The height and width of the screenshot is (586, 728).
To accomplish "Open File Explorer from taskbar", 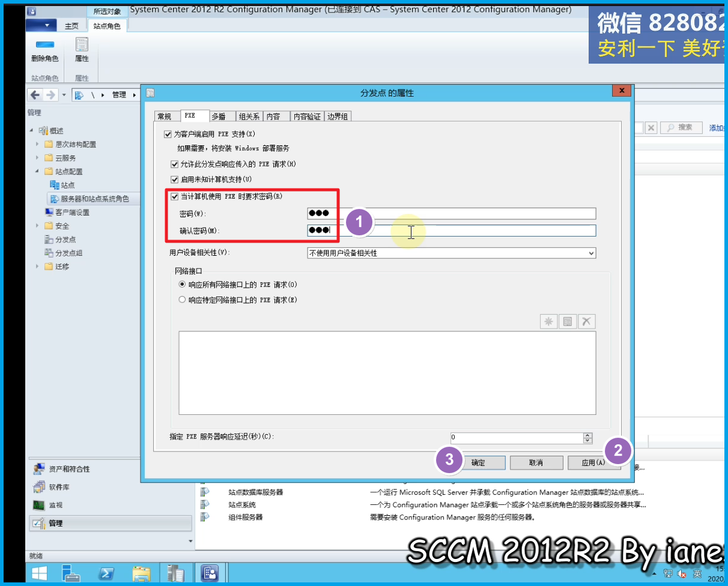I will coord(142,573).
